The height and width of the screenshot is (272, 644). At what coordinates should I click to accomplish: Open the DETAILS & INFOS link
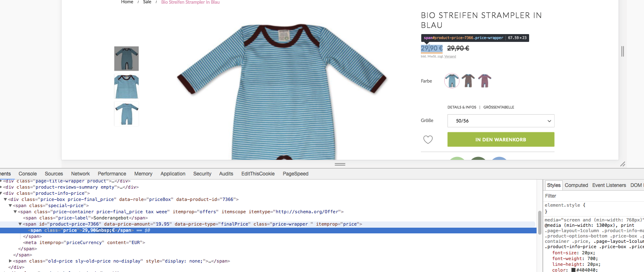pyautogui.click(x=462, y=107)
